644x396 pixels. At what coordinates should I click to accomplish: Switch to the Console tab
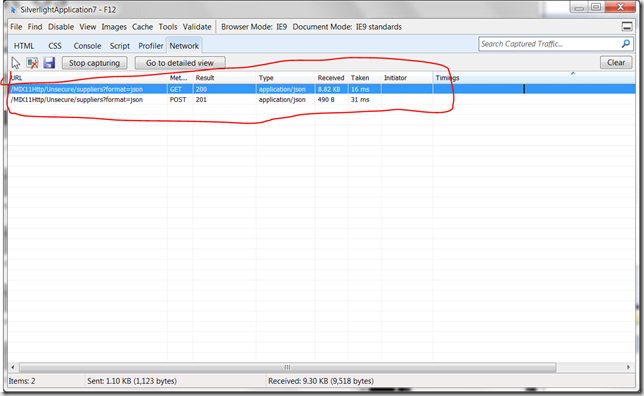[x=87, y=46]
